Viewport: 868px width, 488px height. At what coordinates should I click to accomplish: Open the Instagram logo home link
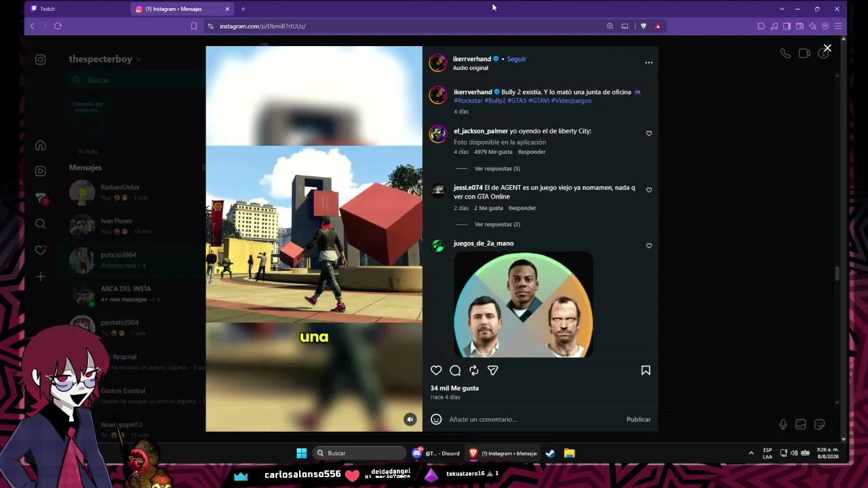pyautogui.click(x=41, y=60)
